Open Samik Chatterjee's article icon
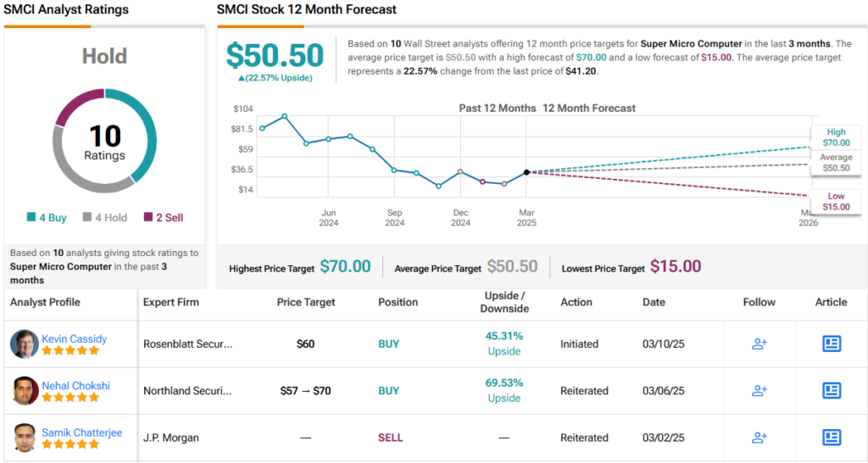The height and width of the screenshot is (463, 868). pyautogui.click(x=832, y=438)
